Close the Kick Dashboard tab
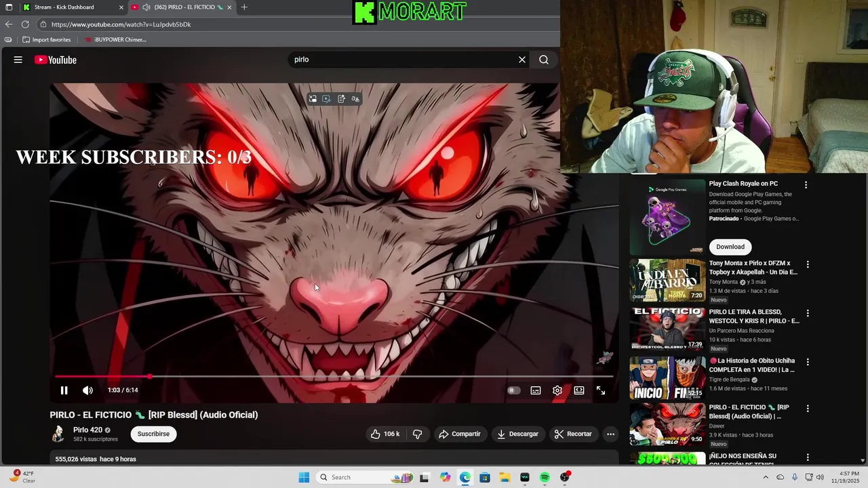868x488 pixels. (121, 7)
